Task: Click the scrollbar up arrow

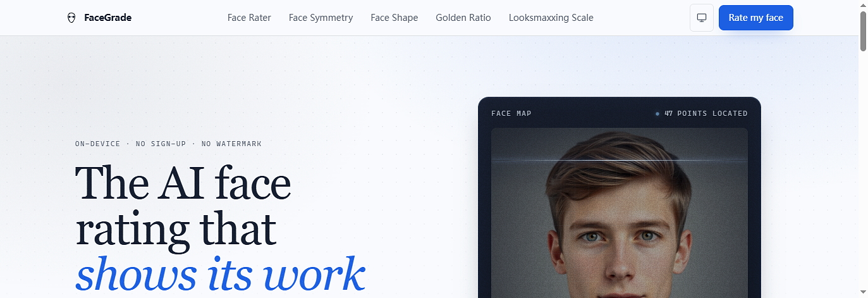Action: pyautogui.click(x=863, y=5)
